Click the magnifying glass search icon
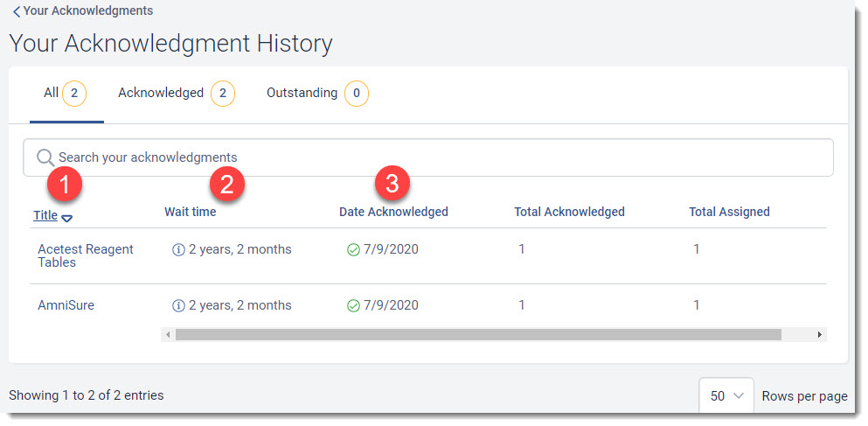 click(x=45, y=157)
